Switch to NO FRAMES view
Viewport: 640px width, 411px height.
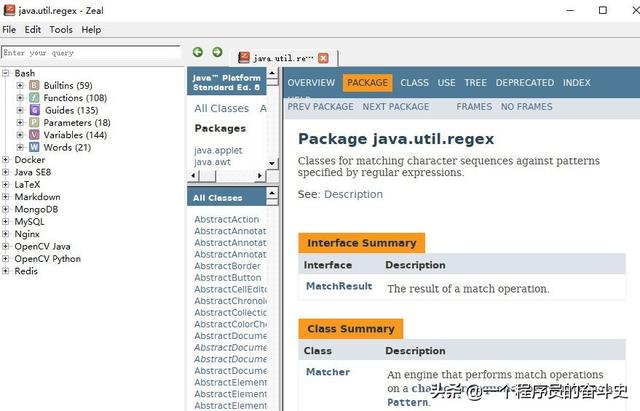click(527, 107)
